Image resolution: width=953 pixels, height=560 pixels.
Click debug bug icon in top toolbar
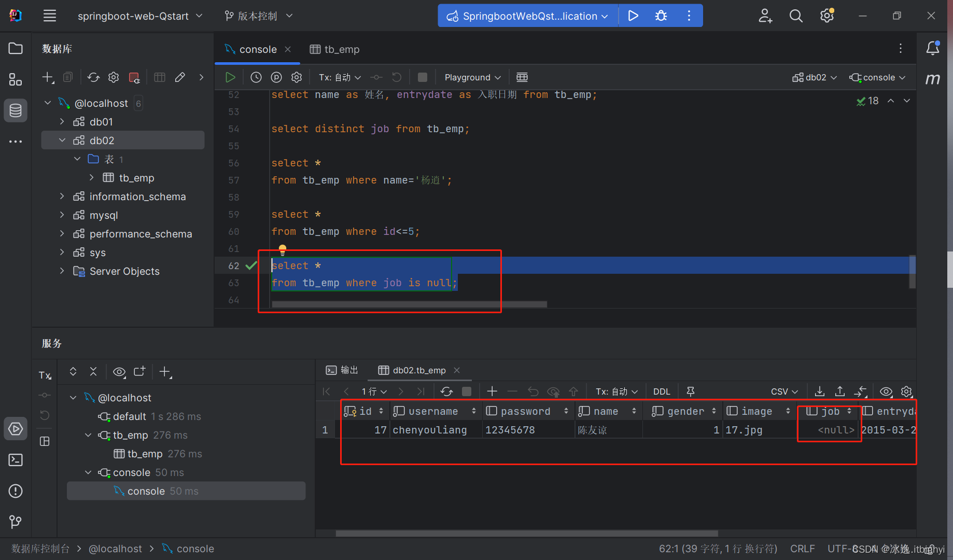[661, 16]
